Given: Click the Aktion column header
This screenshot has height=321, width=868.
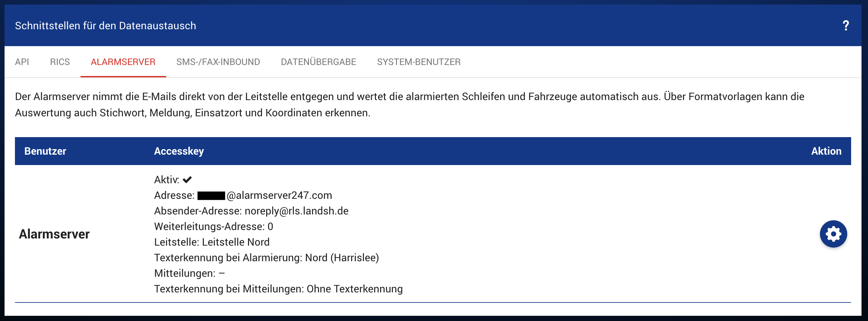Looking at the screenshot, I should click(x=826, y=151).
